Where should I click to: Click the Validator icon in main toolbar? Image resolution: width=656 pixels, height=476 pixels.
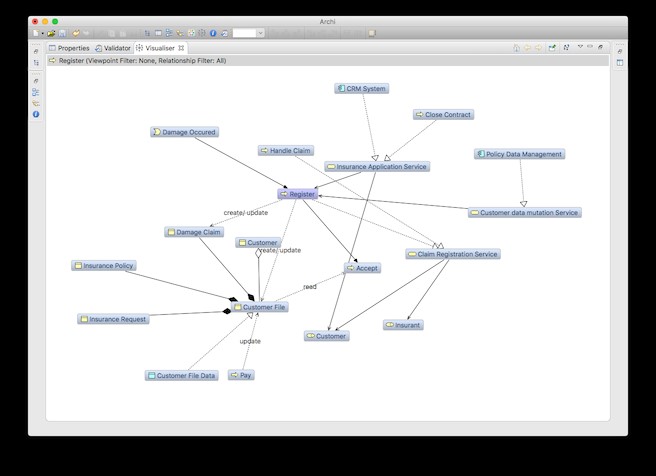click(x=224, y=33)
